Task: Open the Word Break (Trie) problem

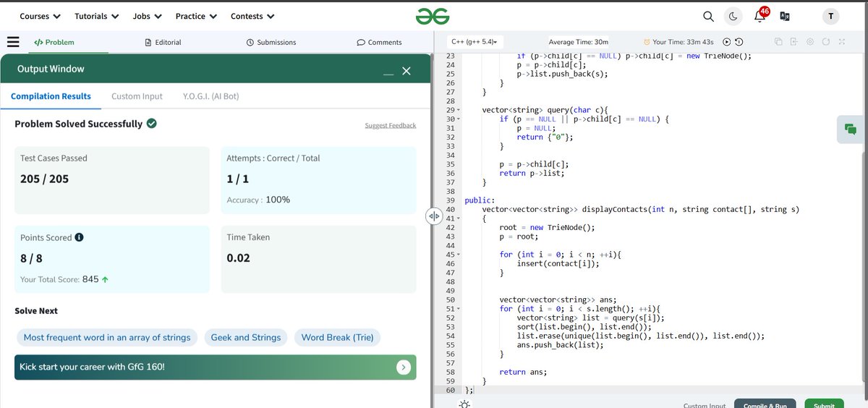Action: tap(337, 337)
